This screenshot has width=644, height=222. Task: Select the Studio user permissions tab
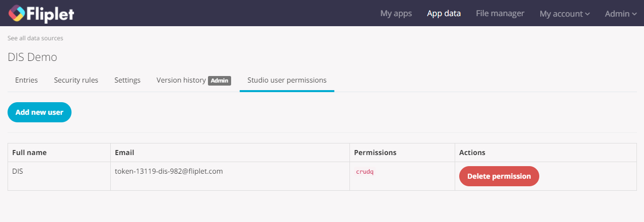click(x=287, y=80)
